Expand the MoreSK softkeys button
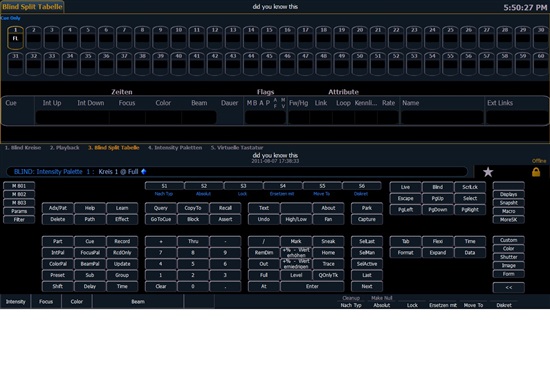Image resolution: width=550 pixels, height=367 pixels. [509, 220]
